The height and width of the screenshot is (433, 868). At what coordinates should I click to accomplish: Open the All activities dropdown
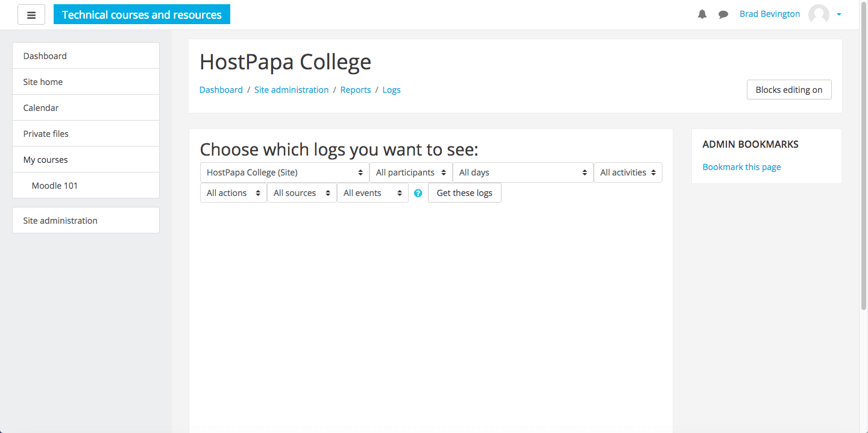pyautogui.click(x=628, y=172)
